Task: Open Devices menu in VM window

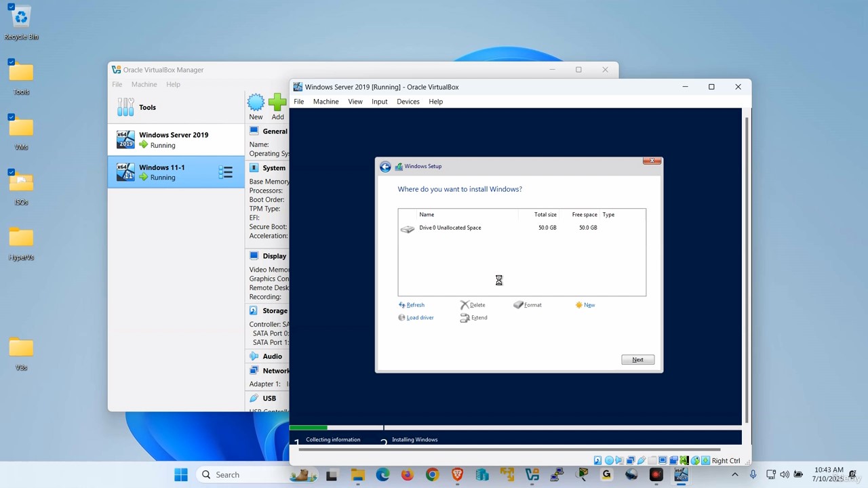Action: [408, 102]
